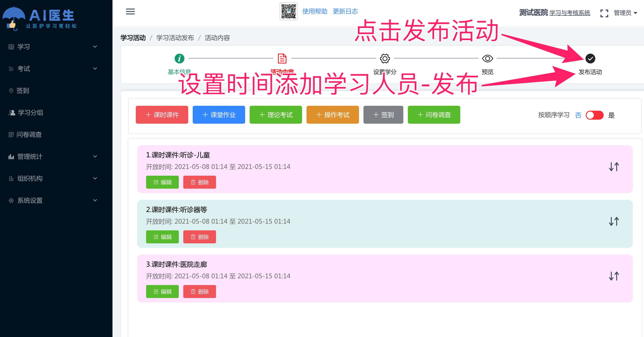Image resolution: width=644 pixels, height=337 pixels.
Task: Collapse sidebar with the hamburger menu icon
Action: [130, 11]
